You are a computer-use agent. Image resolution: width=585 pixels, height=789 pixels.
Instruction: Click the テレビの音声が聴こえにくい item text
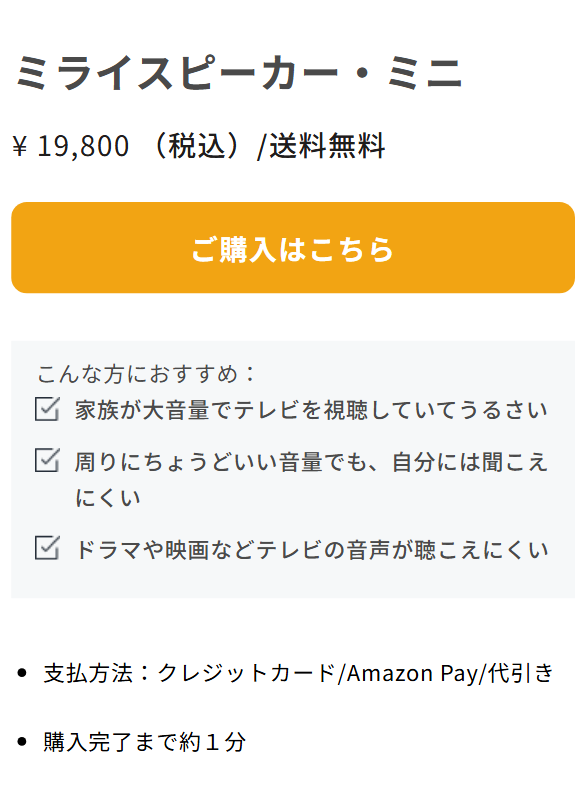pos(402,549)
